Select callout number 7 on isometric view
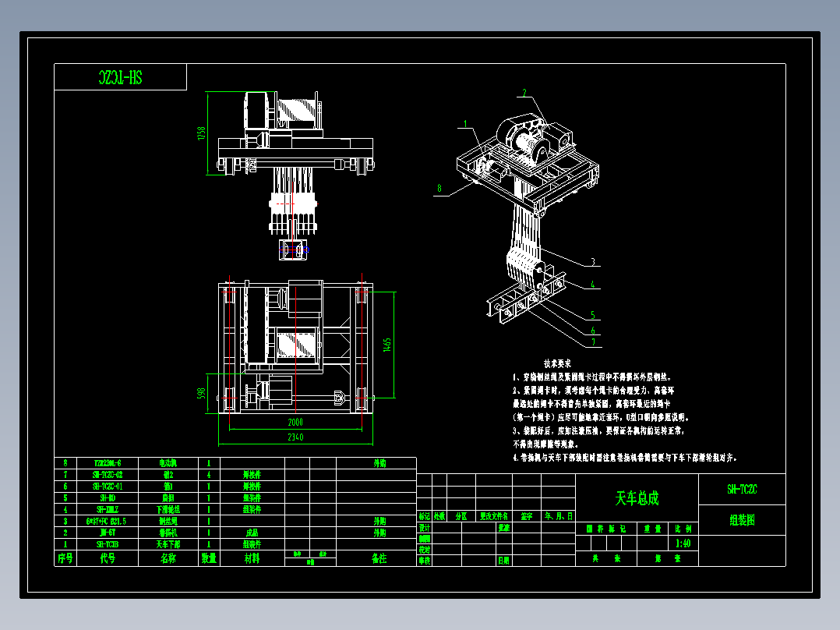This screenshot has height=630, width=840. (593, 342)
